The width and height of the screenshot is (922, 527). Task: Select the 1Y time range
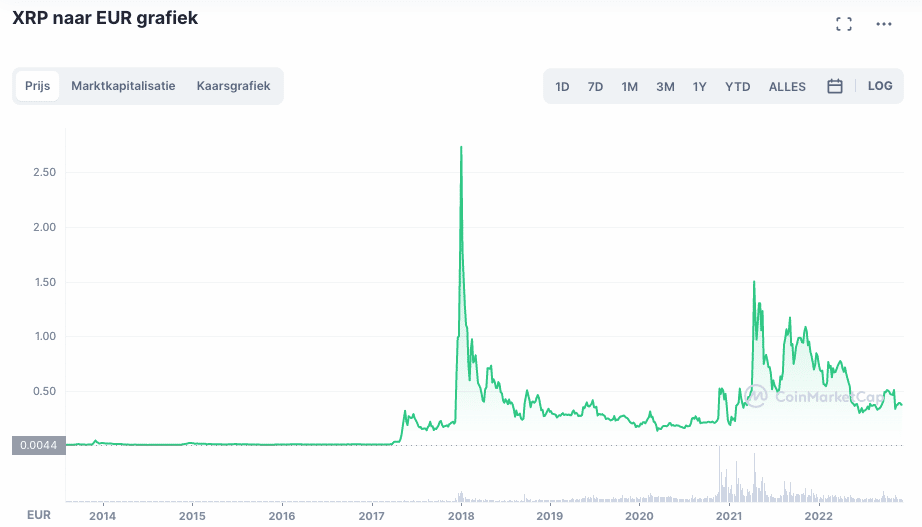tap(699, 87)
